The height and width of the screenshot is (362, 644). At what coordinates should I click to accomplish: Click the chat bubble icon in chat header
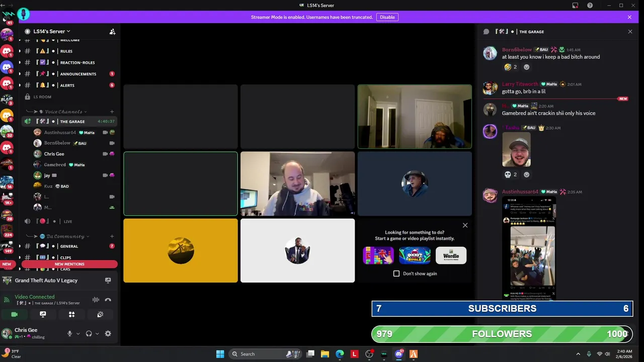point(486,32)
